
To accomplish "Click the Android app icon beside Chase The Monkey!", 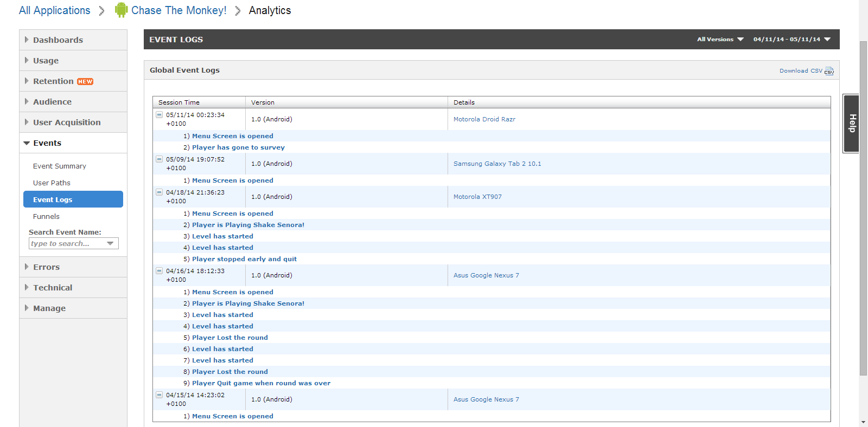I will (122, 10).
